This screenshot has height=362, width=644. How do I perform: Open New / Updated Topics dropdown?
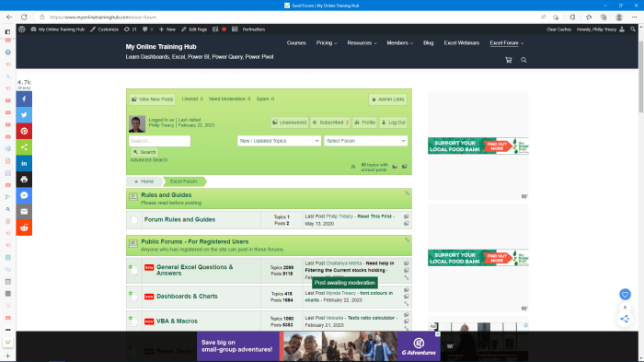pyautogui.click(x=279, y=141)
